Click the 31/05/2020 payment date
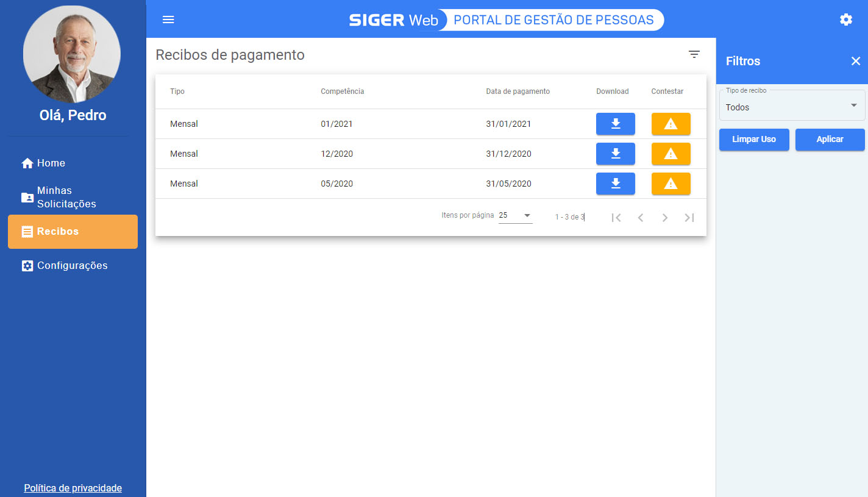This screenshot has width=868, height=497. 509,184
